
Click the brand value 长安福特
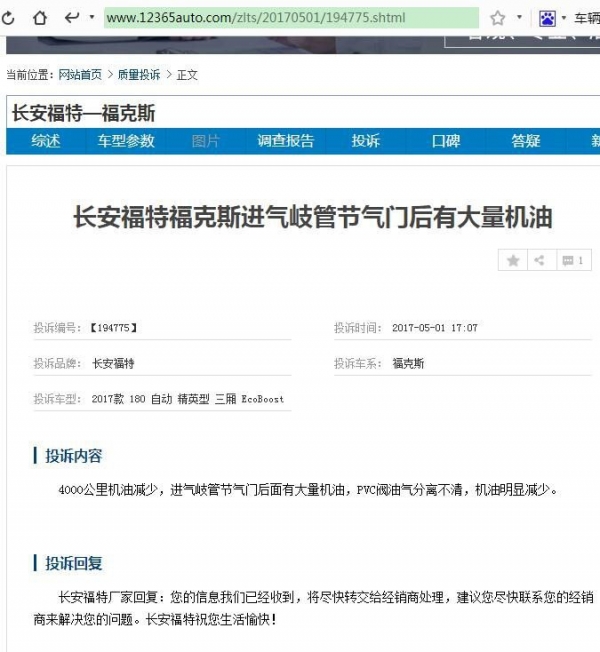pos(113,363)
